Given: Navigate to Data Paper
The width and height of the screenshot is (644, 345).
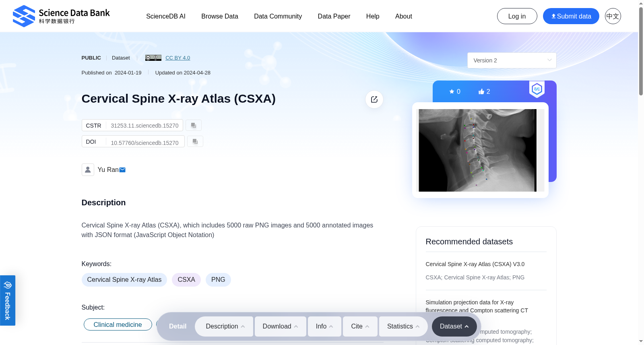Looking at the screenshot, I should (x=334, y=16).
